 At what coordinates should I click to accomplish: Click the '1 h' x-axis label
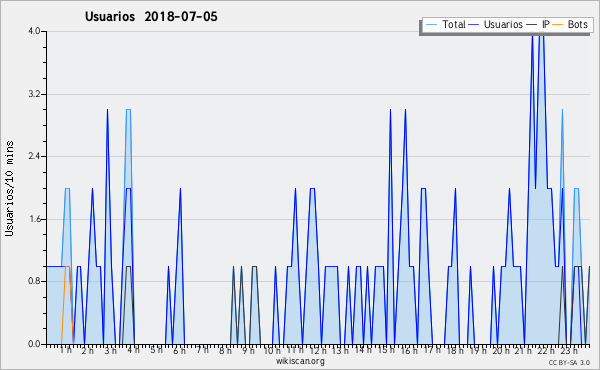(65, 350)
